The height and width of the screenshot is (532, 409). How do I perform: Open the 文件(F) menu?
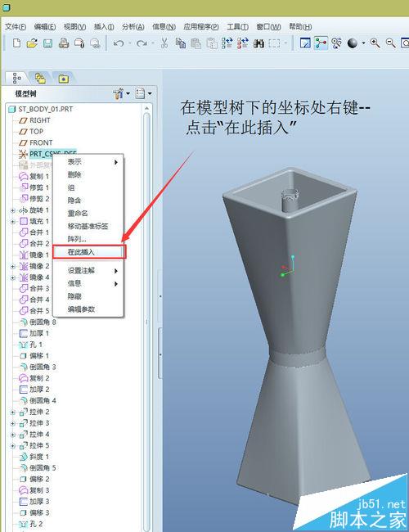16,26
